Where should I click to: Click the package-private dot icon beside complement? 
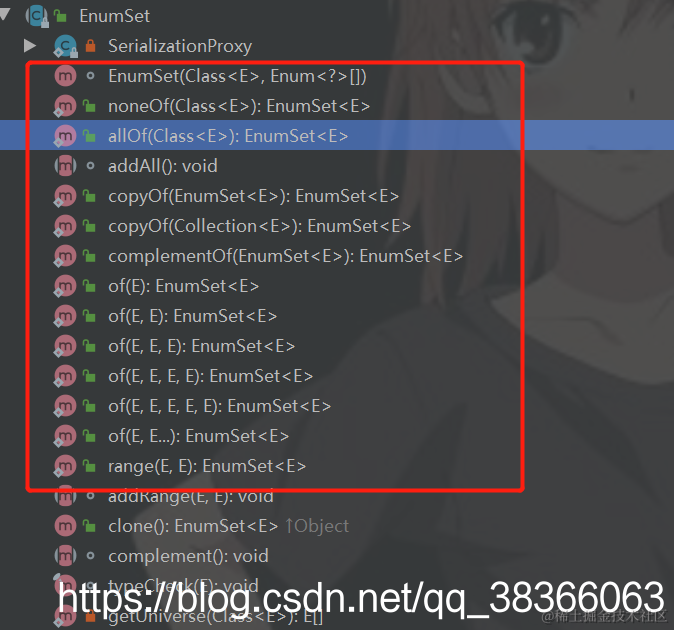point(90,556)
